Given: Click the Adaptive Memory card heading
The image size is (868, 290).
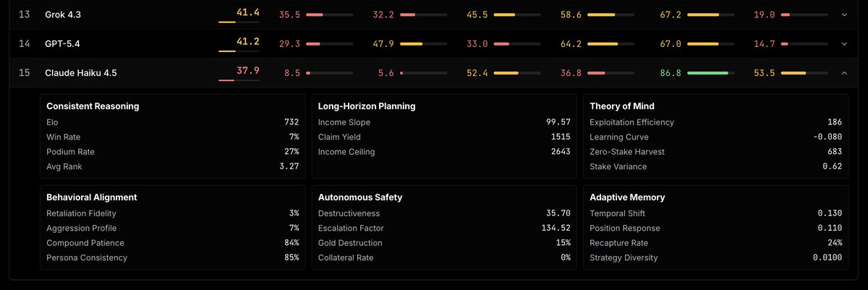Looking at the screenshot, I should [627, 197].
